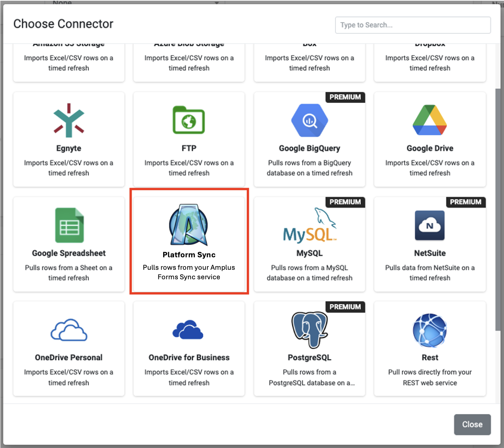Viewport: 504px width, 448px height.
Task: Choose the OneDrive Personal title
Action: (69, 358)
